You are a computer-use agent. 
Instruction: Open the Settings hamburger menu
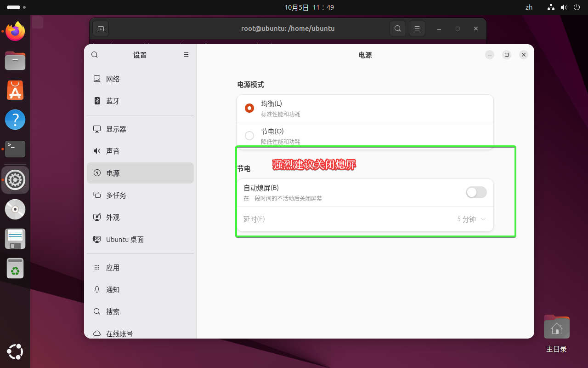click(x=186, y=55)
